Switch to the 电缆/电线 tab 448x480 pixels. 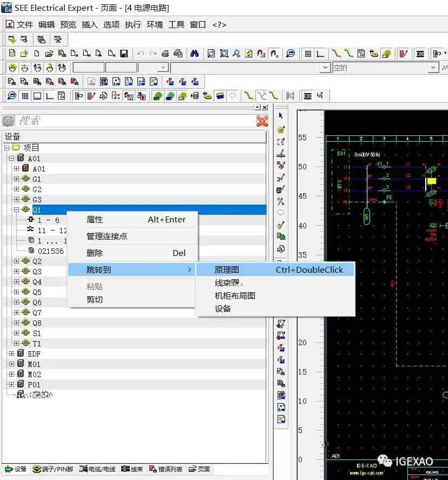pyautogui.click(x=97, y=469)
